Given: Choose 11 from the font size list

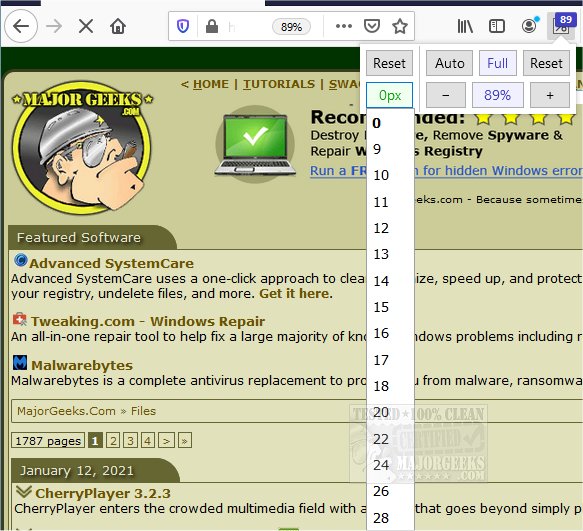Looking at the screenshot, I should [390, 202].
